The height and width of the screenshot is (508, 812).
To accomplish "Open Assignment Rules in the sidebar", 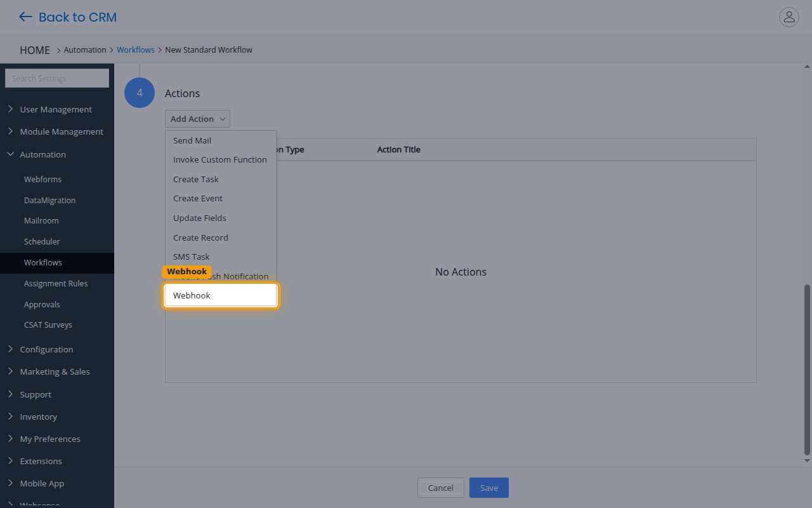I will (57, 283).
